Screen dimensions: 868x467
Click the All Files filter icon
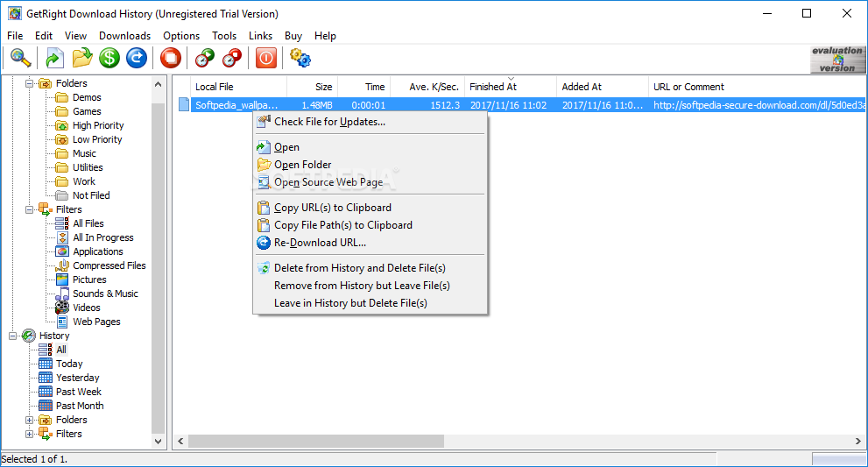pyautogui.click(x=62, y=223)
